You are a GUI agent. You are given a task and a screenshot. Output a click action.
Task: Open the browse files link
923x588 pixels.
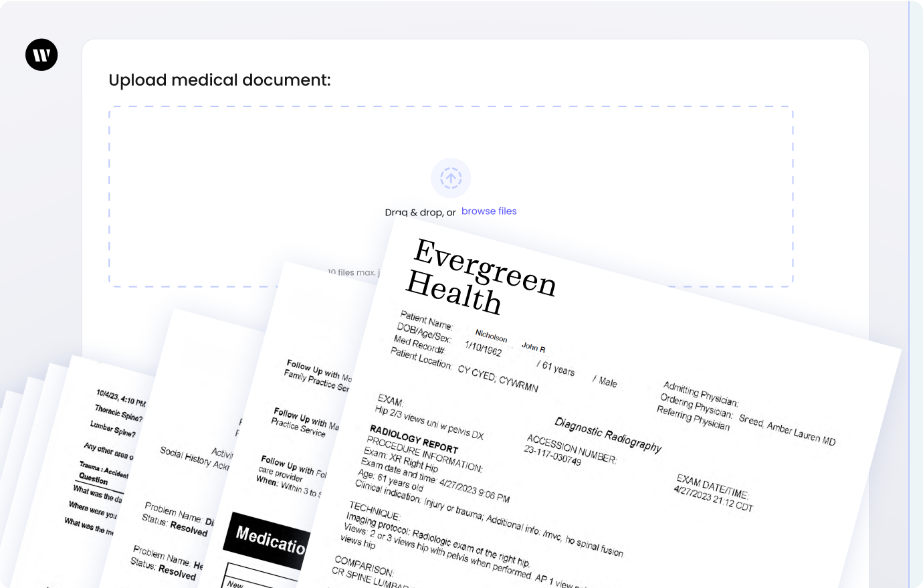pyautogui.click(x=489, y=211)
